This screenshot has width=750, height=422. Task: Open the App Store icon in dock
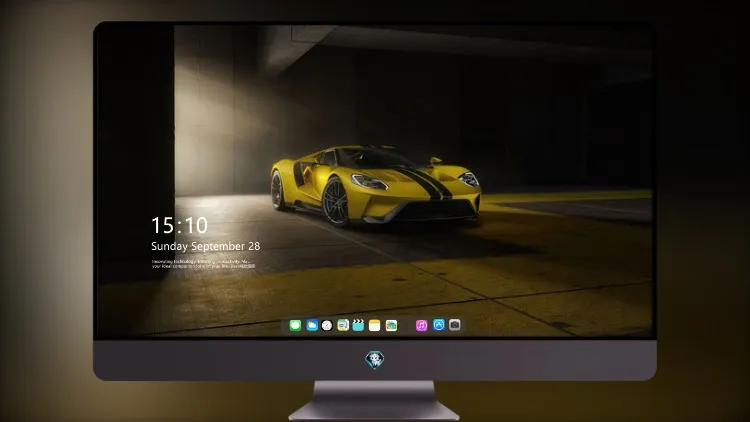(x=439, y=325)
